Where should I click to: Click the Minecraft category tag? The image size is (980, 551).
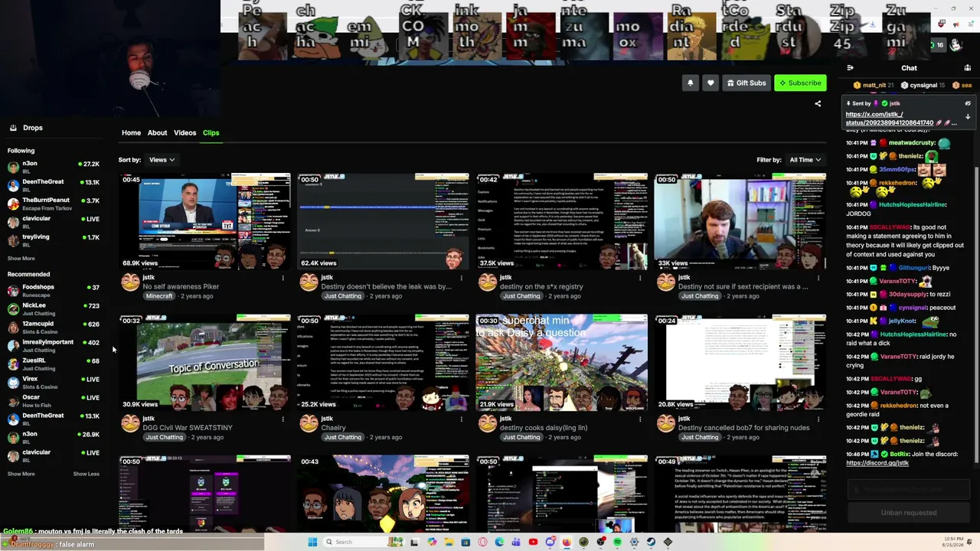[159, 296]
